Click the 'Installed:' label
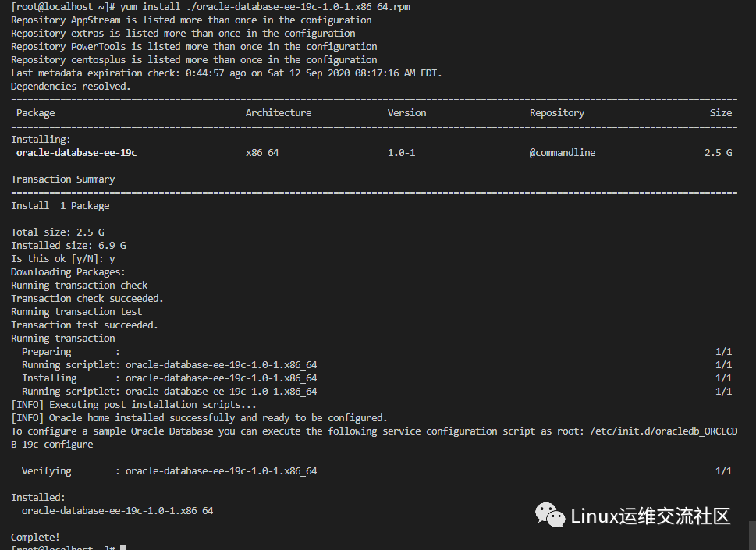Screen dimensions: 756x550 point(38,498)
